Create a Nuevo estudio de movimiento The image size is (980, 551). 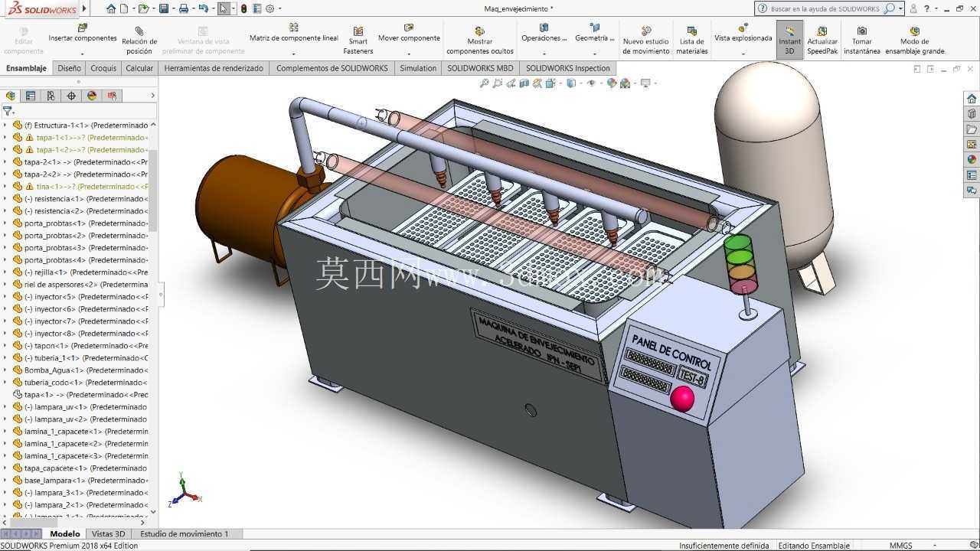click(x=645, y=41)
